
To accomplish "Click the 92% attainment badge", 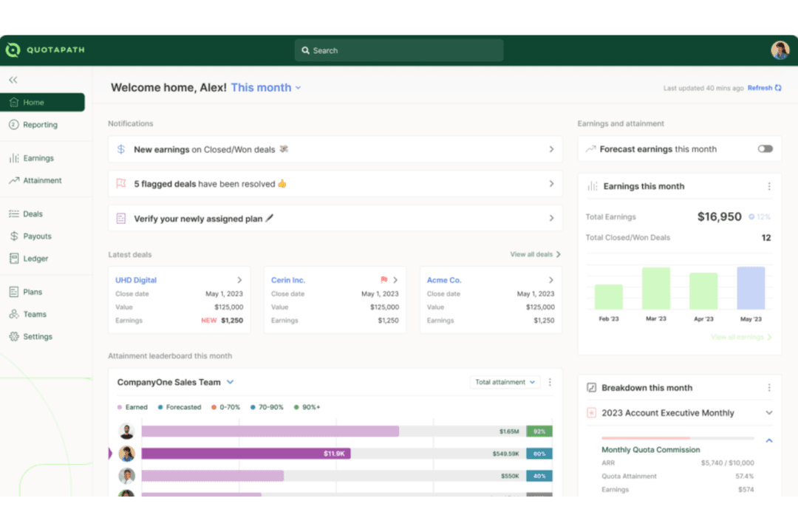I will (539, 432).
